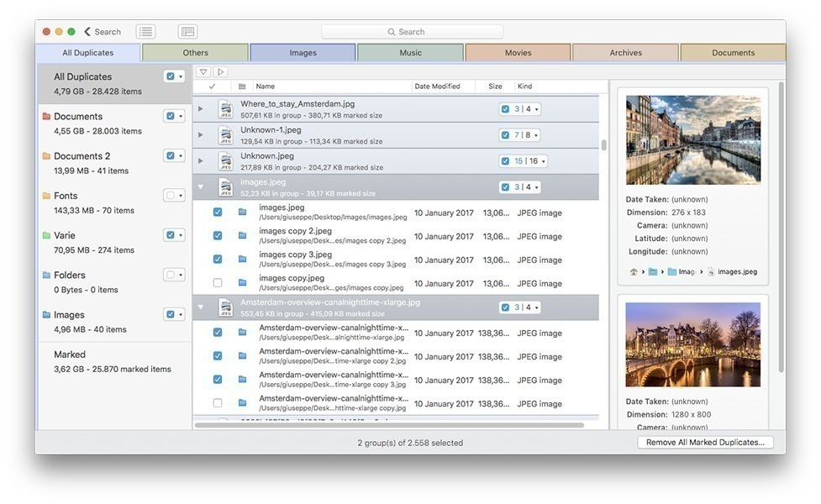The width and height of the screenshot is (821, 504).
Task: Click the Amsterdam night canal preview thumbnail
Action: [692, 344]
